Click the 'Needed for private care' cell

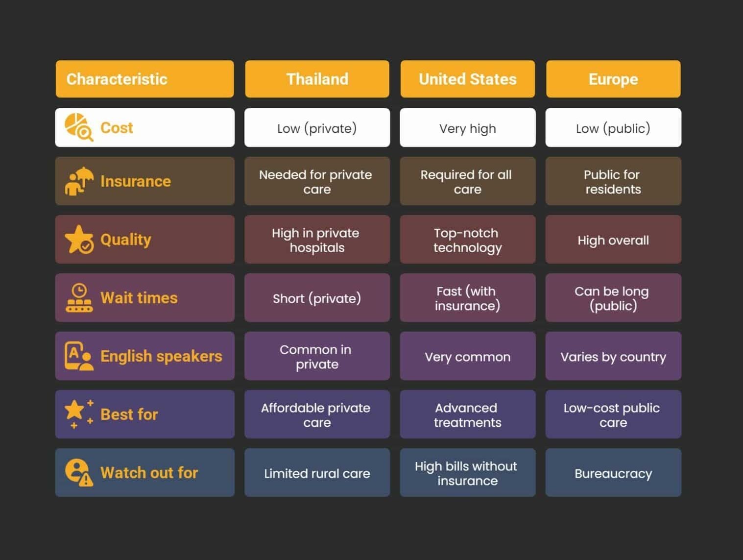tap(317, 181)
